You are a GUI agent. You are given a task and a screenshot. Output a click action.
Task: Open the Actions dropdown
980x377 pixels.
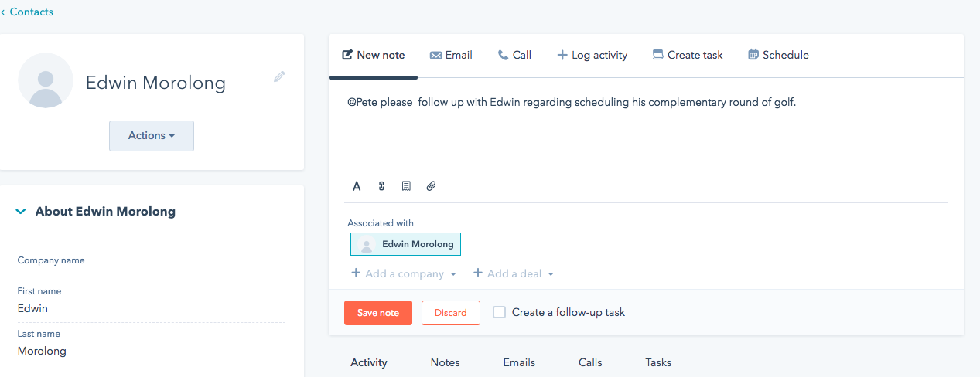pyautogui.click(x=152, y=135)
